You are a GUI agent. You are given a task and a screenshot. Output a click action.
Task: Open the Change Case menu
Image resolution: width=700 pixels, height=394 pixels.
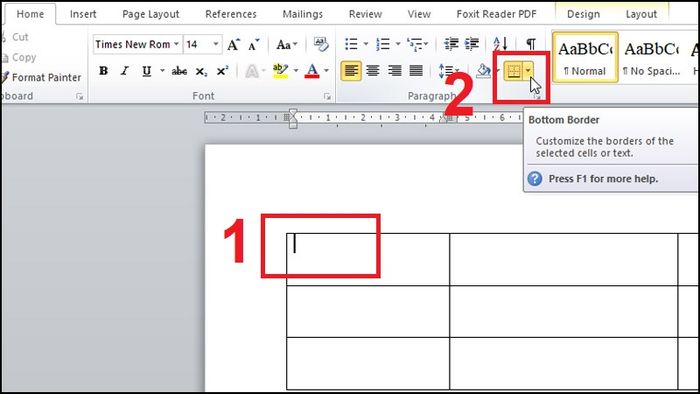[286, 44]
